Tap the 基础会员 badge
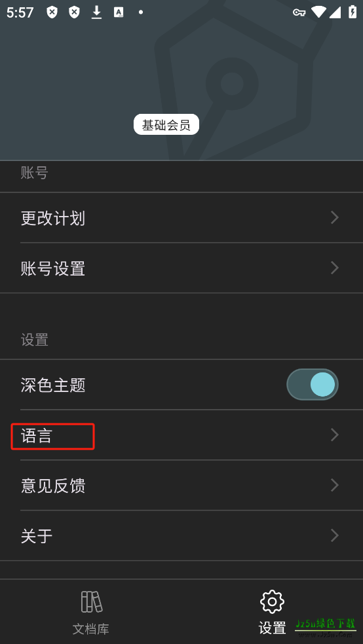Viewport: 363px width, 644px height. (x=166, y=125)
